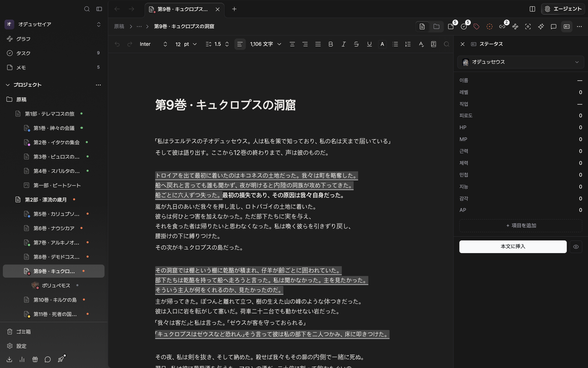588x368 pixels.
Task: Clear formatting with the A-slash icon
Action: click(x=421, y=44)
